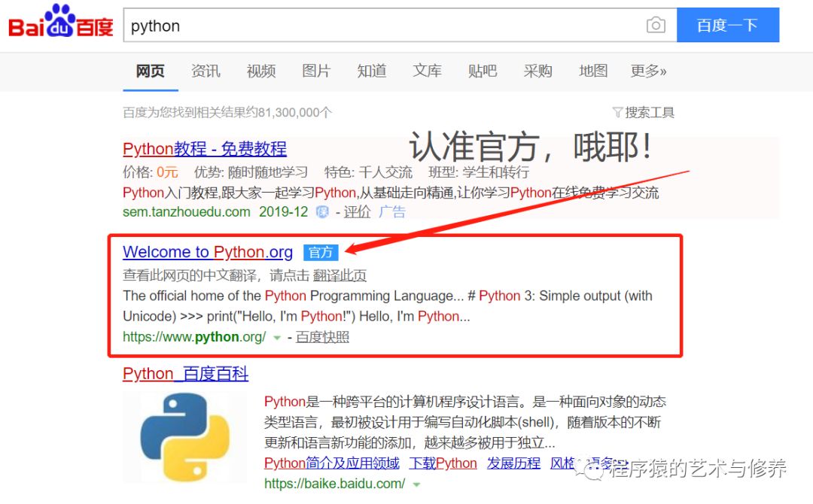Open Welcome to Python.org result
This screenshot has width=813, height=504.
click(x=208, y=252)
